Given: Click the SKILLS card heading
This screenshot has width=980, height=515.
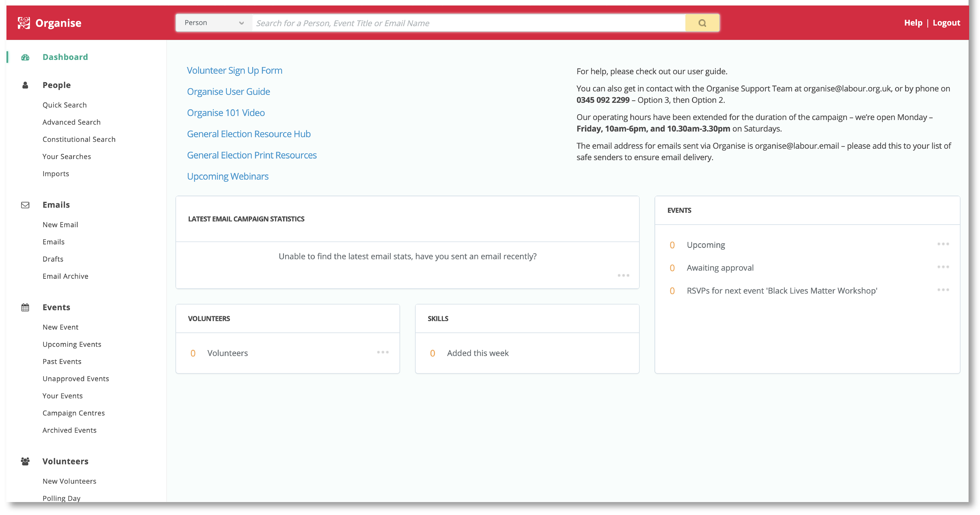Looking at the screenshot, I should 438,319.
